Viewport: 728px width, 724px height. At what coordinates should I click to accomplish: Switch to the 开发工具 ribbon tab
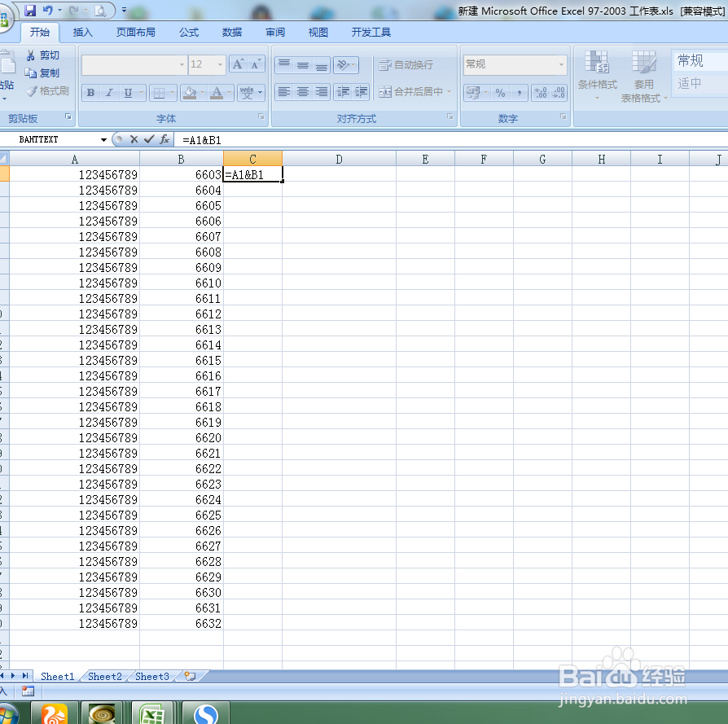point(371,32)
